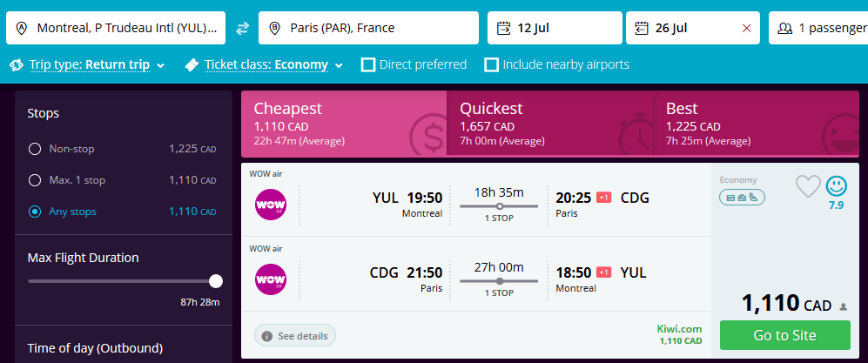Clear the 26 Jul return date
Screen dimensions: 868x363
[746, 28]
